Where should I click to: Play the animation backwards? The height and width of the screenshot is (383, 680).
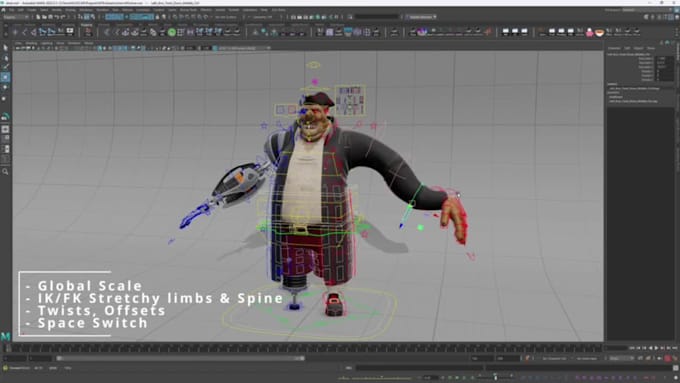[x=650, y=348]
